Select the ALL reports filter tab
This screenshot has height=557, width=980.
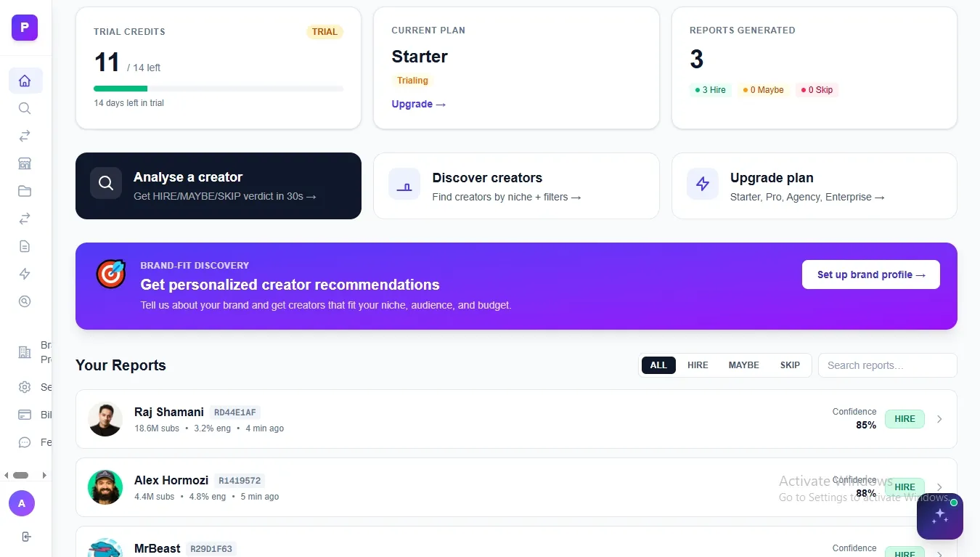658,365
